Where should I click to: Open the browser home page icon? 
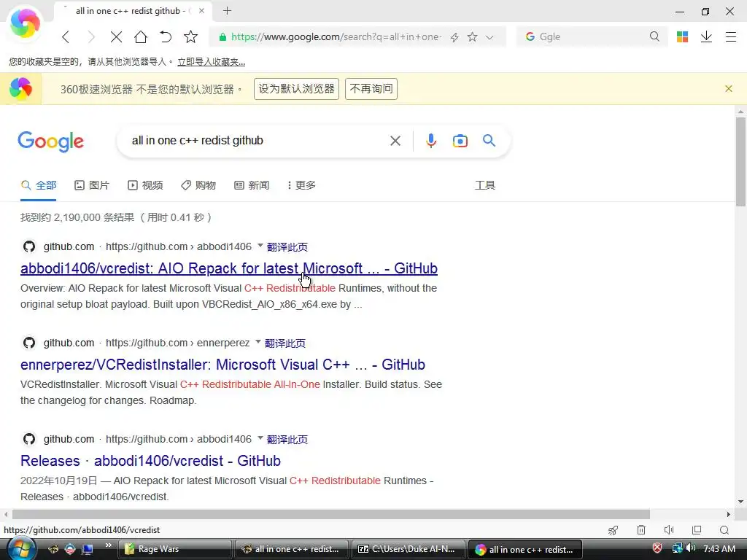coord(141,36)
